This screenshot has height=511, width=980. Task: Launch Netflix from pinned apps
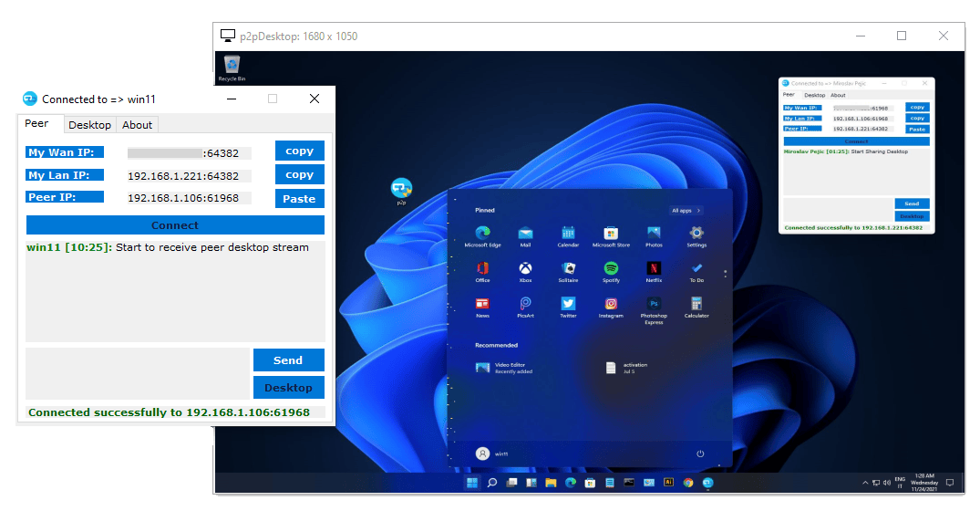(654, 272)
